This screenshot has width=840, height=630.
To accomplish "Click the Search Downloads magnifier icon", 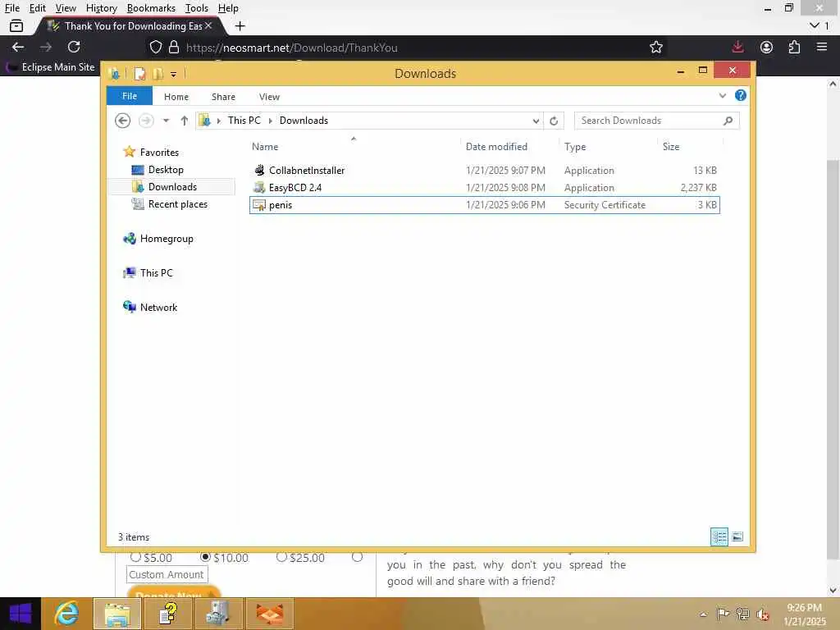I will point(728,121).
